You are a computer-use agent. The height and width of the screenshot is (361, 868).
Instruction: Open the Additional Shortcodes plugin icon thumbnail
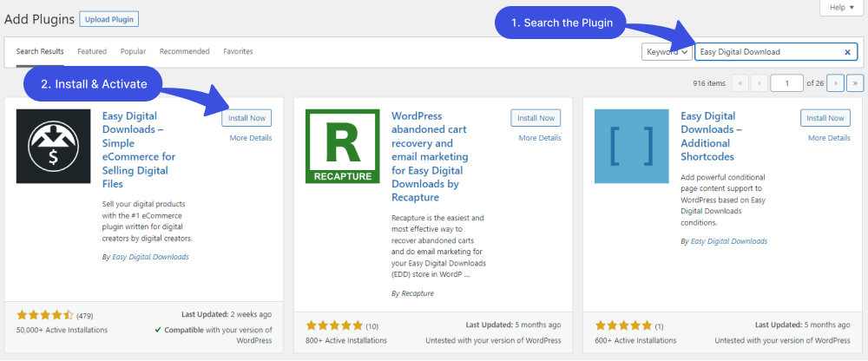632,146
